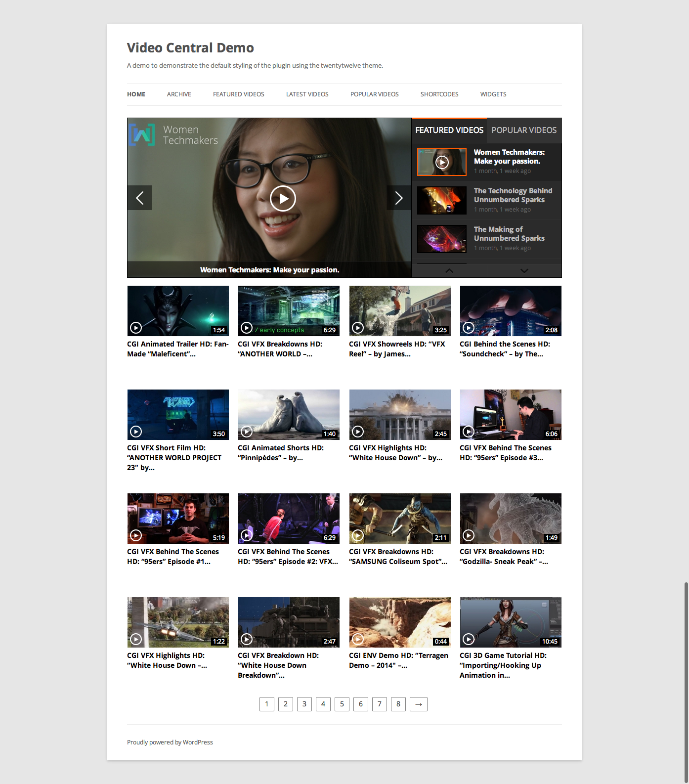The image size is (689, 784).
Task: Play icon on ANOTHER WORLD breakdown thumbnail
Action: [247, 328]
